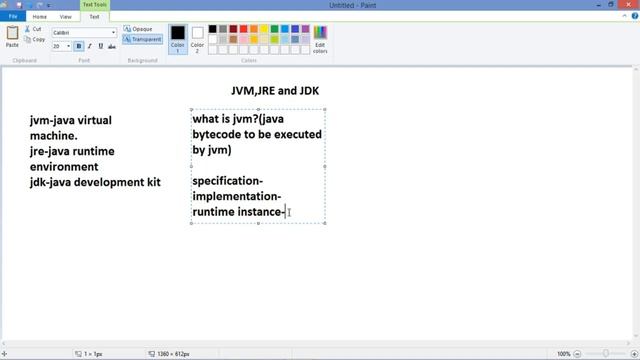
Task: Select the Text ribbon tab
Action: pyautogui.click(x=94, y=17)
